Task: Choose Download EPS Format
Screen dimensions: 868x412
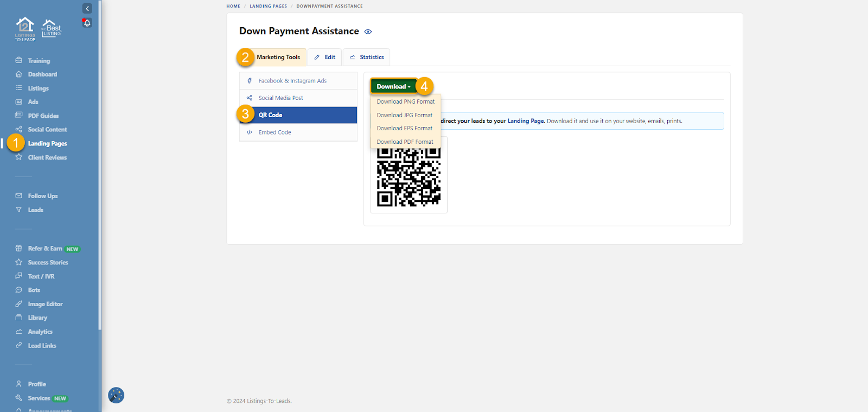Action: 406,129
